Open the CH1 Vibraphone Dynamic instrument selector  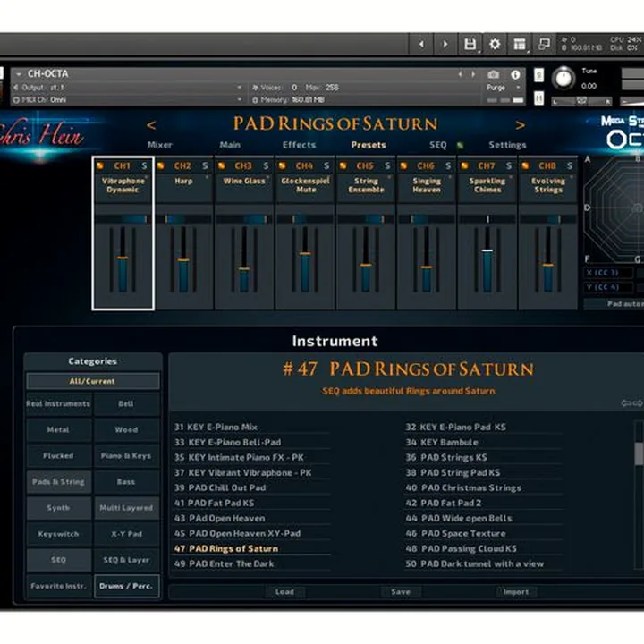pyautogui.click(x=123, y=185)
